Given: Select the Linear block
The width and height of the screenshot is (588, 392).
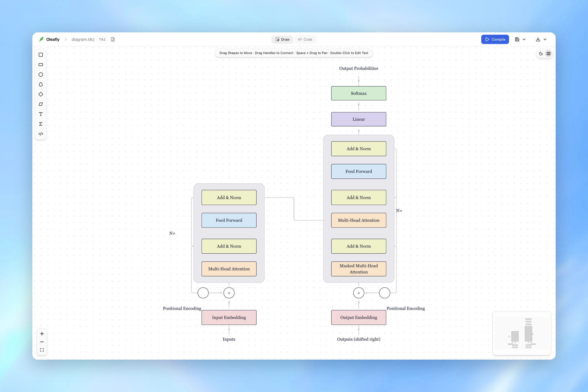Looking at the screenshot, I should (x=359, y=119).
